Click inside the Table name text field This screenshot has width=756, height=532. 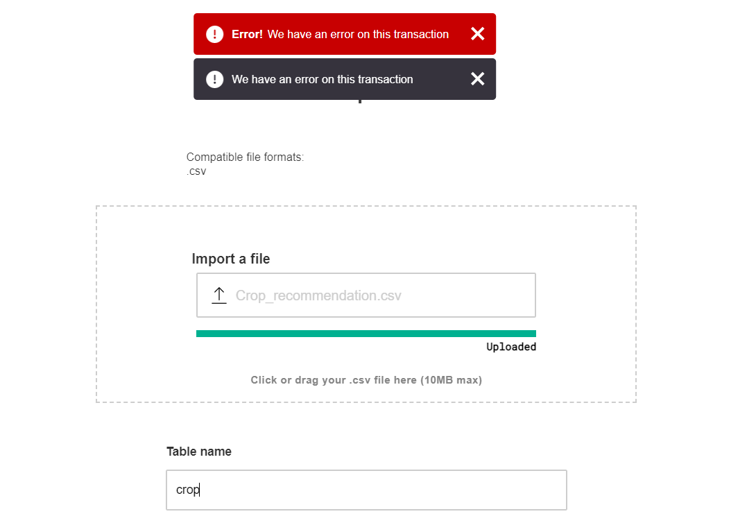pos(366,490)
